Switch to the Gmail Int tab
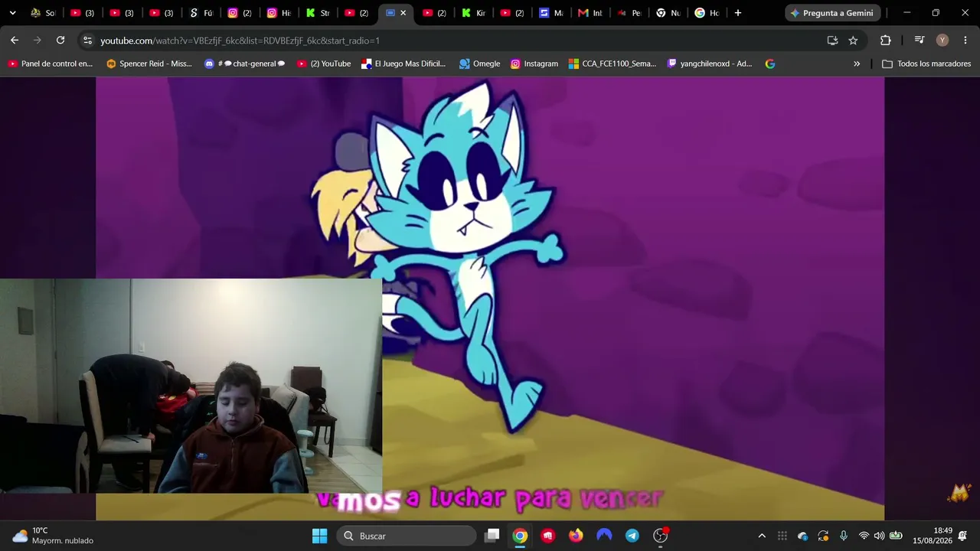Image resolution: width=980 pixels, height=551 pixels. coord(590,13)
